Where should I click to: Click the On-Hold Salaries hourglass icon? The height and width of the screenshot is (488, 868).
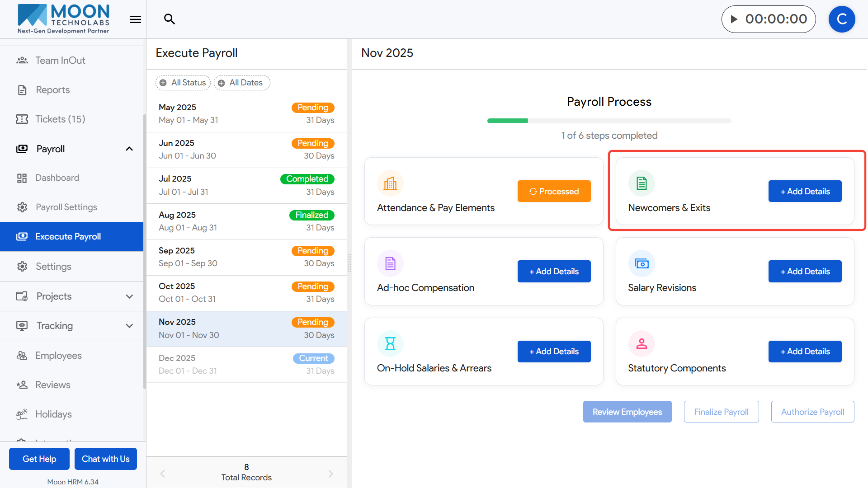click(390, 344)
